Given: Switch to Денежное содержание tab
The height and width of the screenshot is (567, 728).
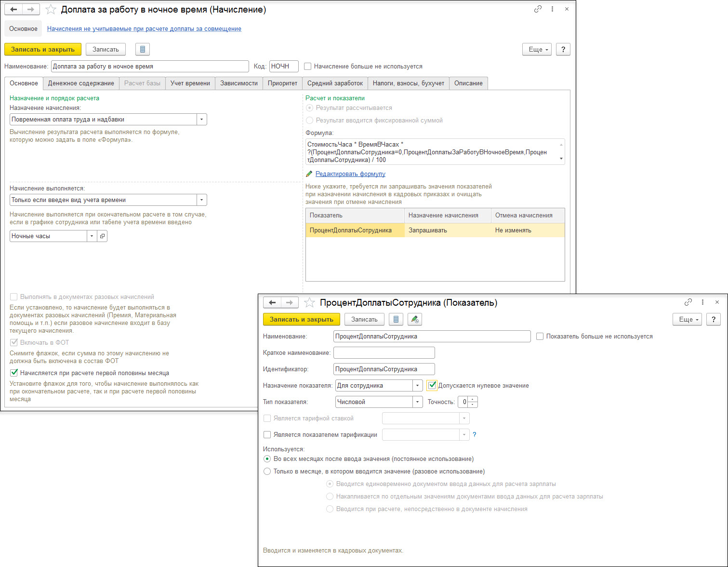Looking at the screenshot, I should pyautogui.click(x=81, y=83).
